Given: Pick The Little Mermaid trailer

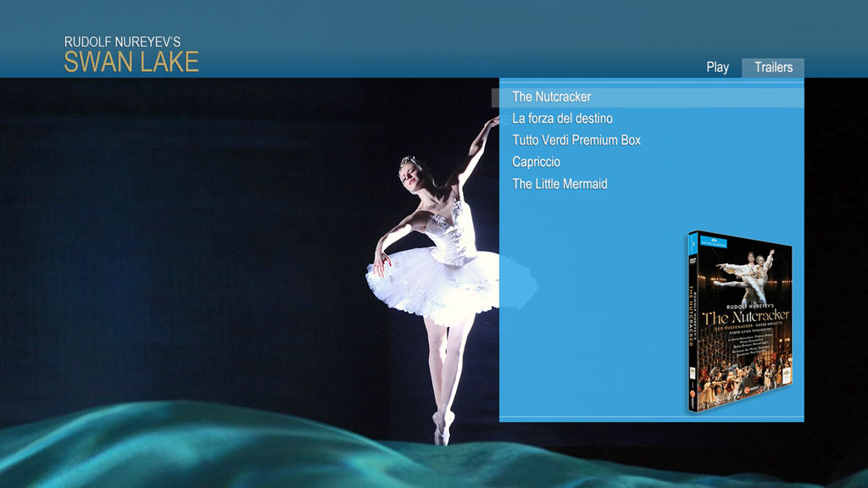Looking at the screenshot, I should (x=559, y=184).
